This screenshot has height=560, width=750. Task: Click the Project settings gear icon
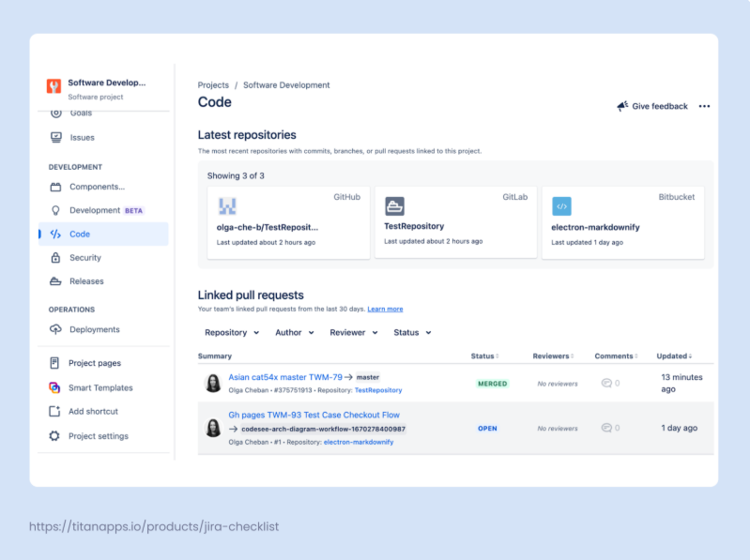[55, 436]
